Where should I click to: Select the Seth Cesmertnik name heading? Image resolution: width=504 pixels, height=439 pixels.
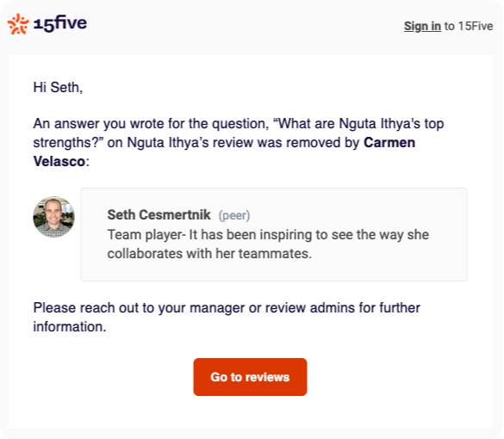coord(159,215)
